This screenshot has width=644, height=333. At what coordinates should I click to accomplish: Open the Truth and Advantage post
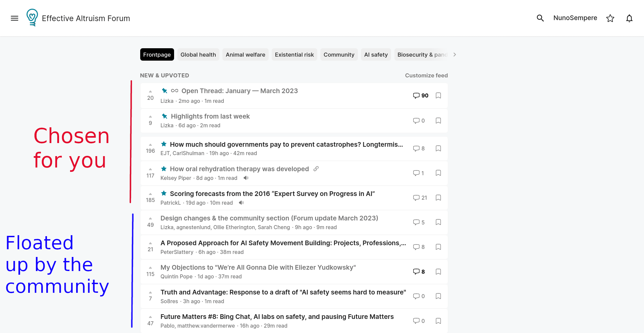pos(283,292)
